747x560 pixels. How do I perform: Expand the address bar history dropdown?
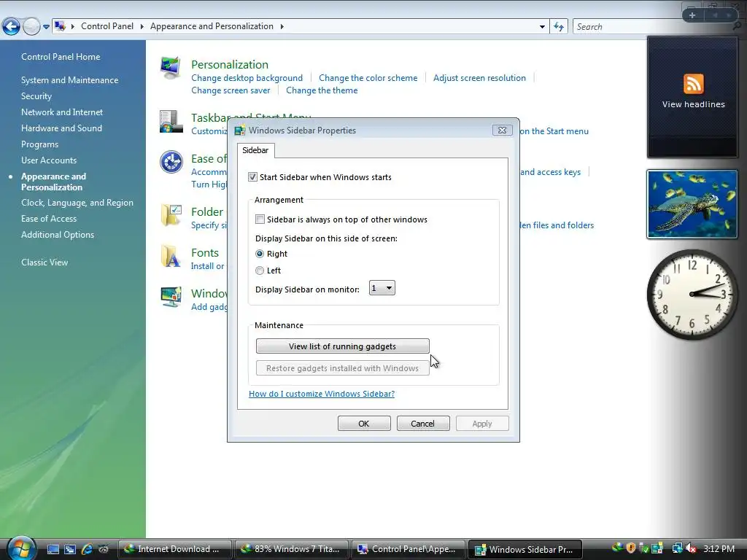542,27
